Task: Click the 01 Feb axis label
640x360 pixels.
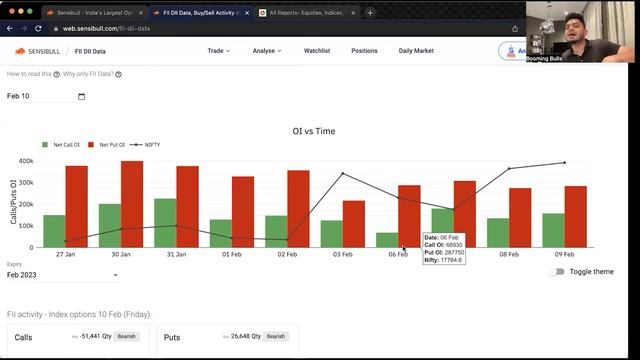Action: [x=232, y=254]
